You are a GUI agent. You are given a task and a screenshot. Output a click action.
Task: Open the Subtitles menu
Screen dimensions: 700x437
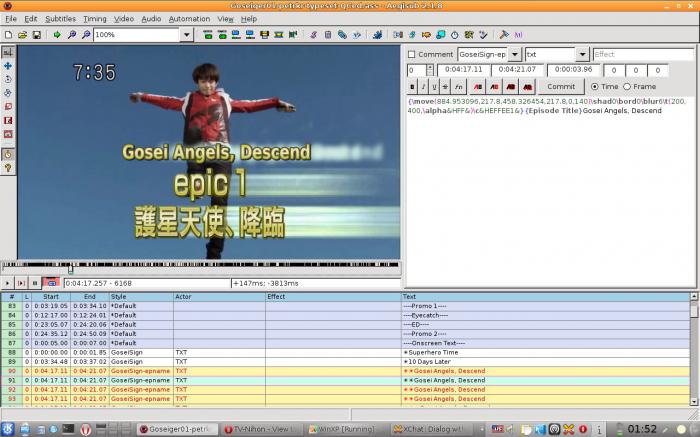[60, 19]
